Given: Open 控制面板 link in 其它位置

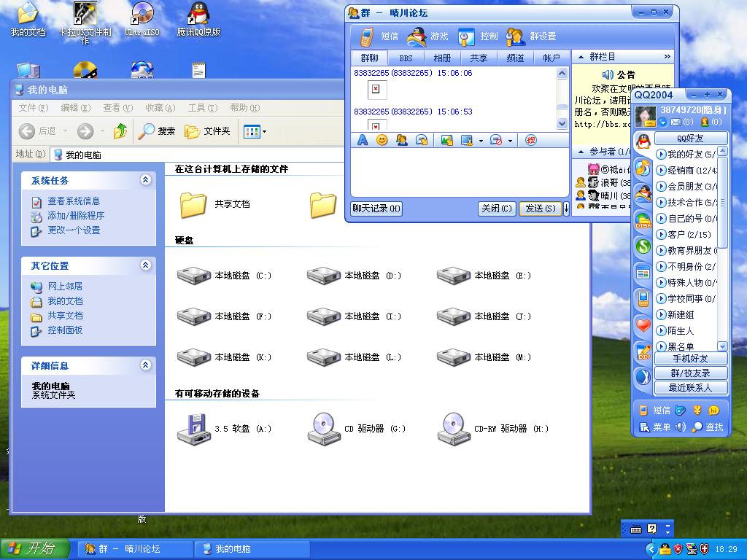Looking at the screenshot, I should (65, 330).
